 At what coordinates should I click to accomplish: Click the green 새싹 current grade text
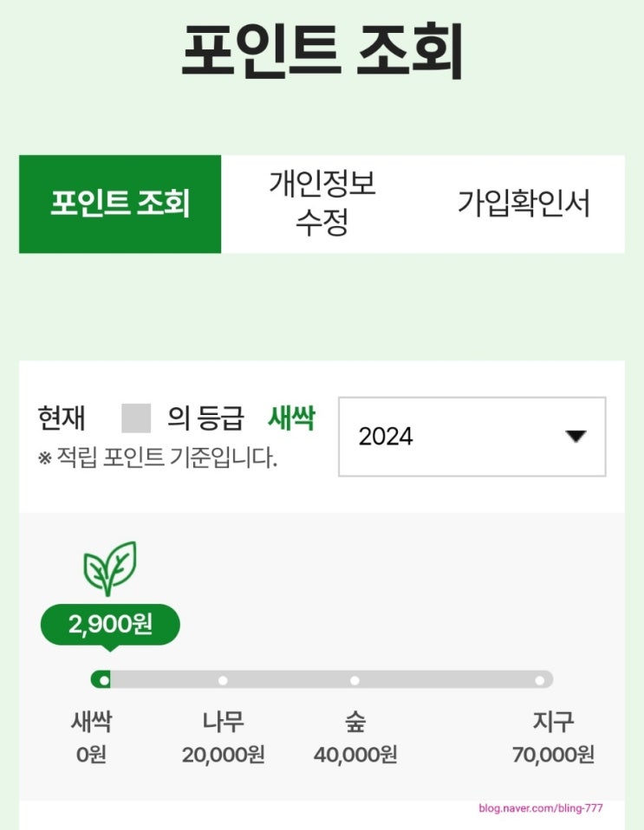290,419
